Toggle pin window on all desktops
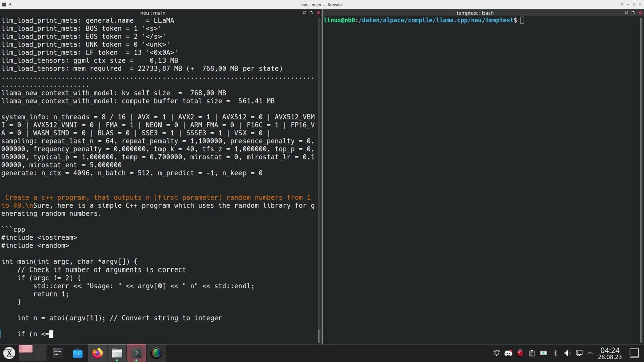 point(10,5)
